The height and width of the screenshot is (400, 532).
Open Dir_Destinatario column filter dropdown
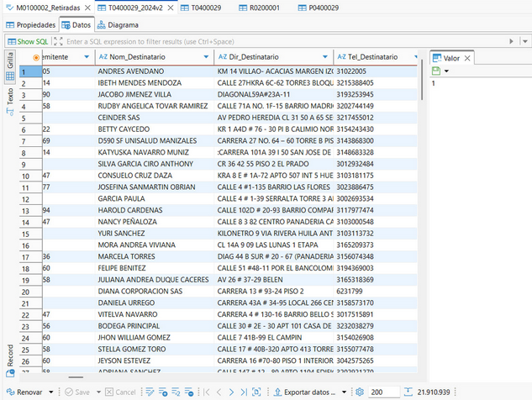click(326, 56)
